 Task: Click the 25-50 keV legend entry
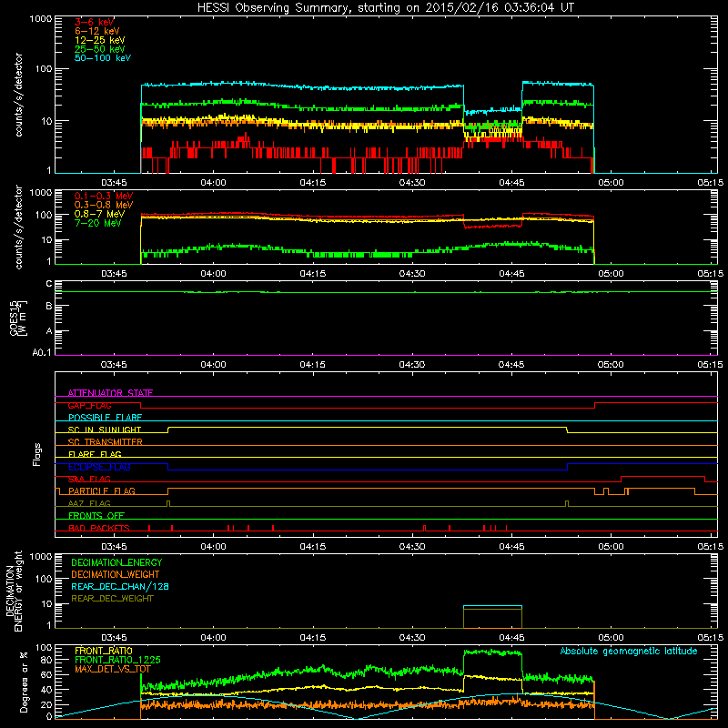point(100,49)
